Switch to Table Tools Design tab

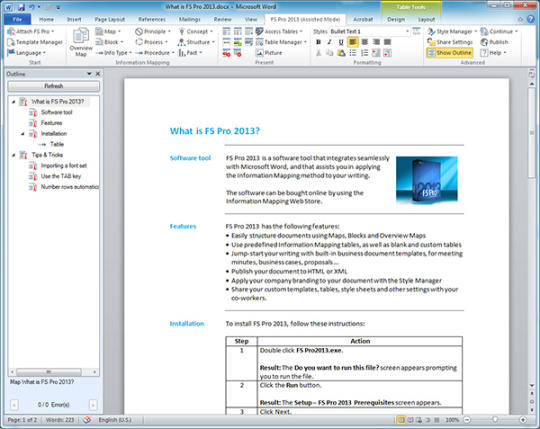point(396,19)
